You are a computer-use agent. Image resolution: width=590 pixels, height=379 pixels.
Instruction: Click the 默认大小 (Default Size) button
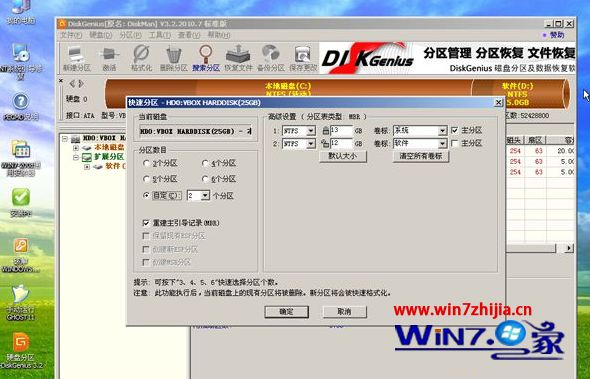coord(343,156)
